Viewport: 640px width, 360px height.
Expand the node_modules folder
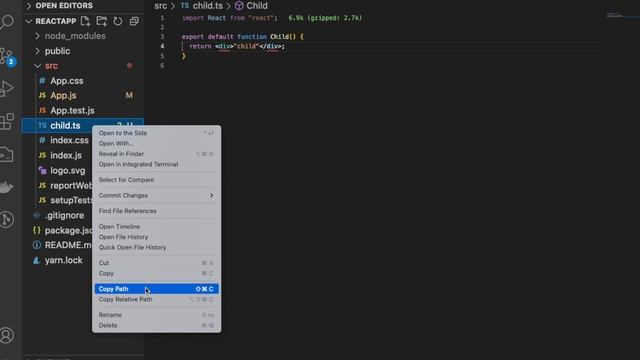pos(38,36)
